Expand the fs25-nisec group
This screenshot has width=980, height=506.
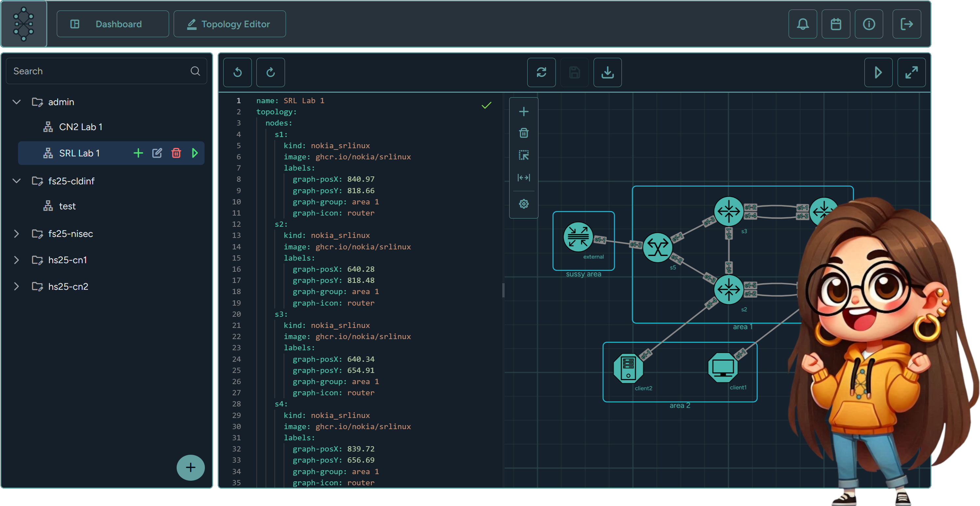coord(16,233)
